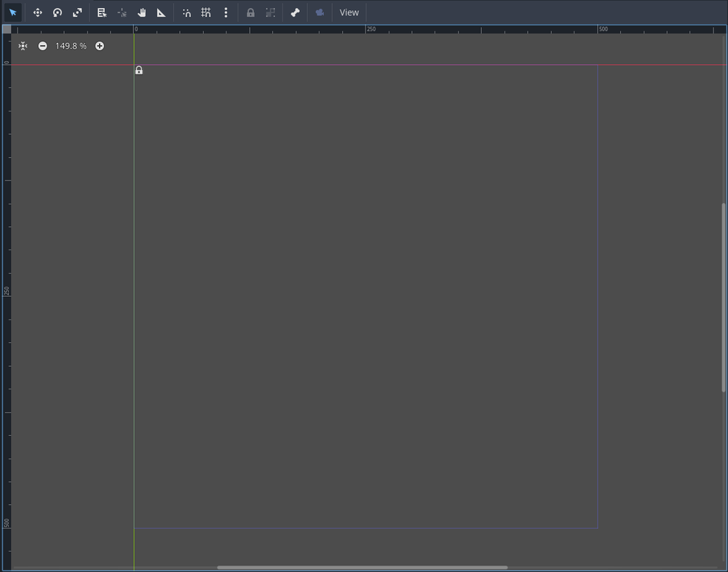Enable Grid Snapping
728x572 pixels.
point(206,12)
